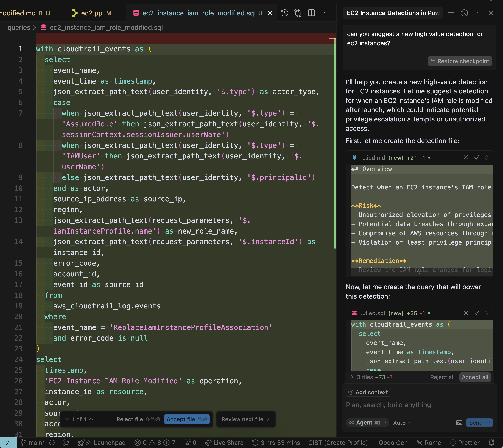Toggle full expansion of the ...fied.sql diff card
Image resolution: width=503 pixels, height=448 pixels.
click(x=487, y=313)
